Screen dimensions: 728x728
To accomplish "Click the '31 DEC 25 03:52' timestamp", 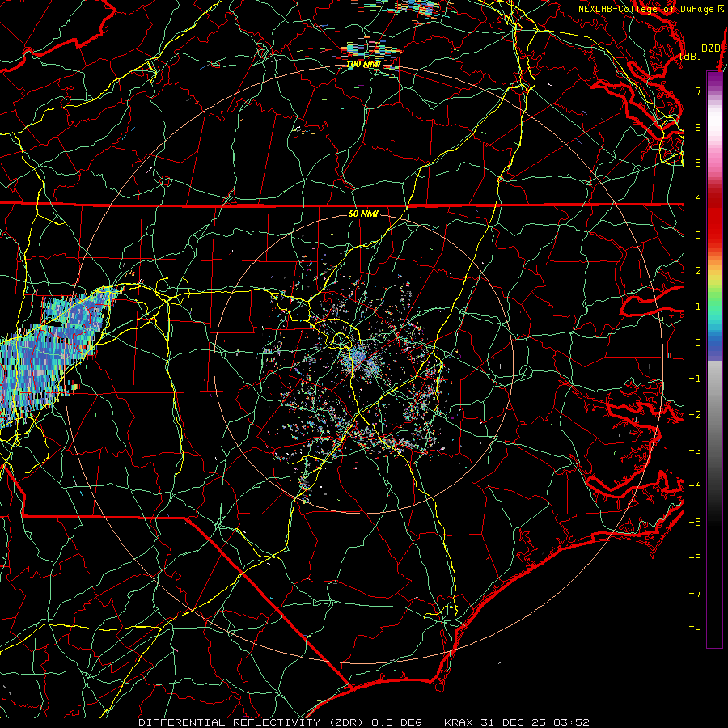I will (x=535, y=722).
